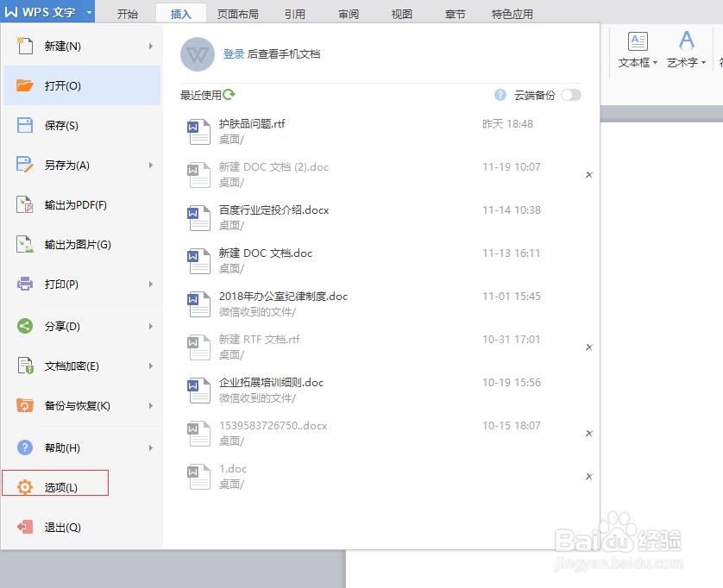
Task: Expand the 帮助(H) submenu arrow
Action: coord(151,448)
